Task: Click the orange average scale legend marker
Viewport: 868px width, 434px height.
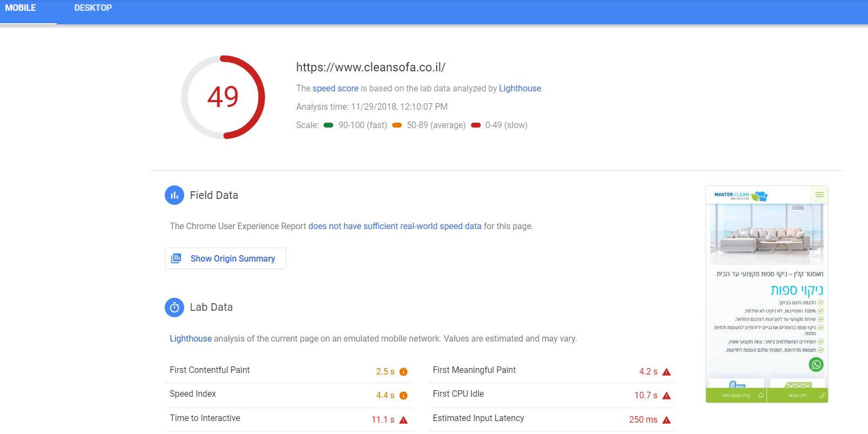Action: coord(397,125)
